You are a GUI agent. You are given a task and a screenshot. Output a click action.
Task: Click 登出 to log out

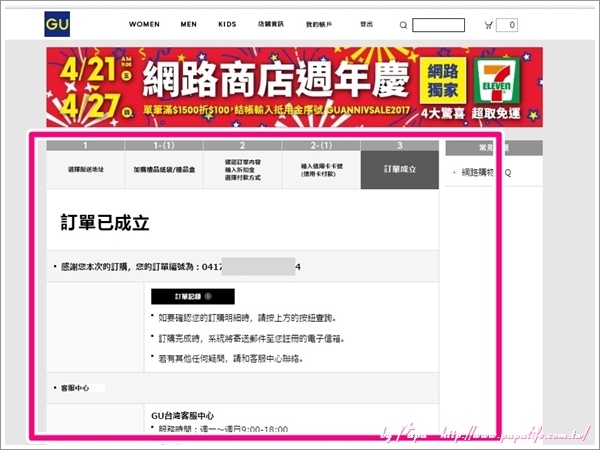[x=366, y=24]
